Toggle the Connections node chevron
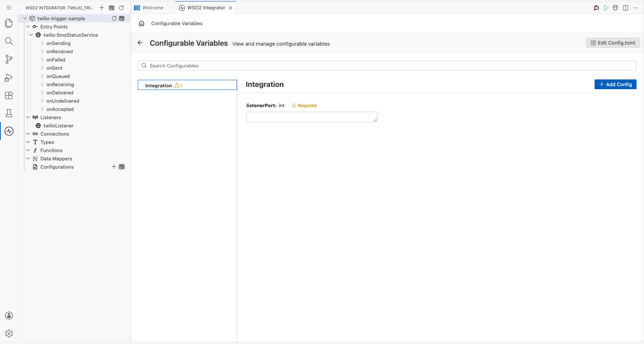644x344 pixels. pos(28,134)
